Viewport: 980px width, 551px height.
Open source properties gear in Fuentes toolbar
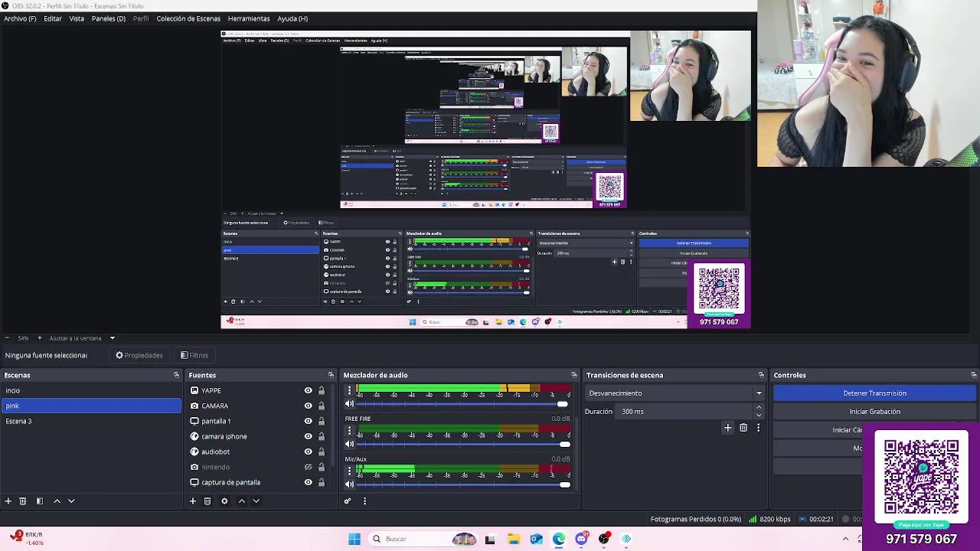tap(224, 501)
